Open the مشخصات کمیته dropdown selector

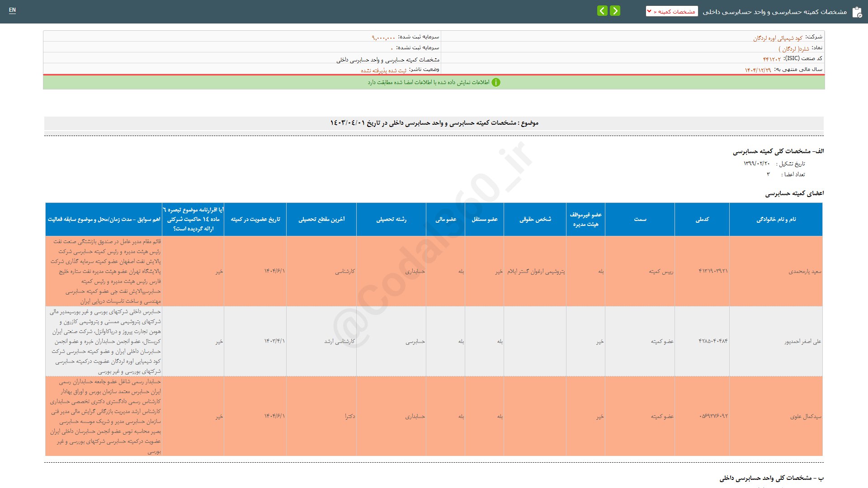pyautogui.click(x=671, y=11)
